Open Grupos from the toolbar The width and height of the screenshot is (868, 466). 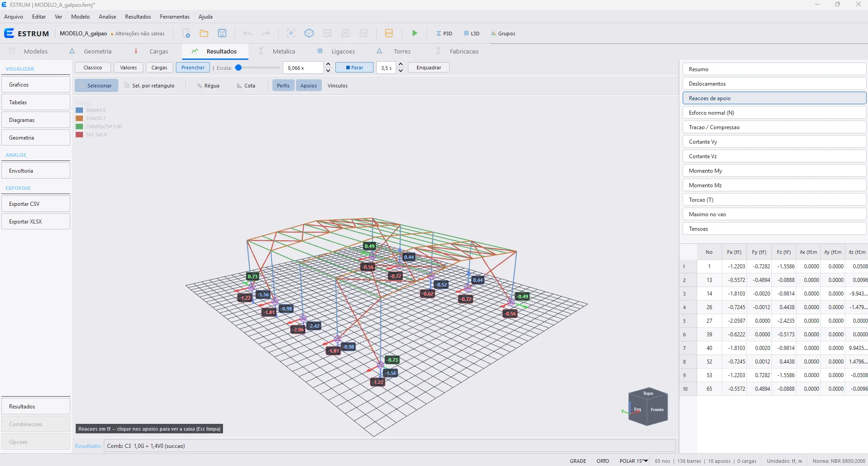click(x=503, y=34)
